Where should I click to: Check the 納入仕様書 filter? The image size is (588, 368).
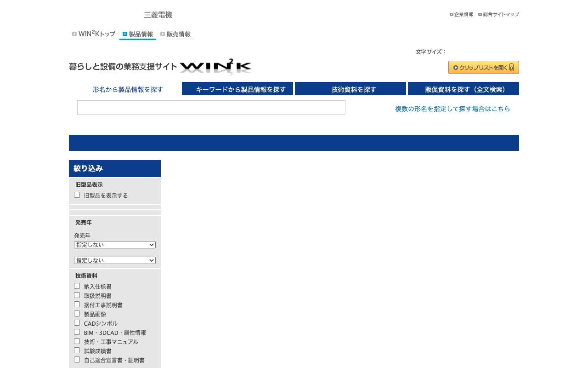point(77,286)
